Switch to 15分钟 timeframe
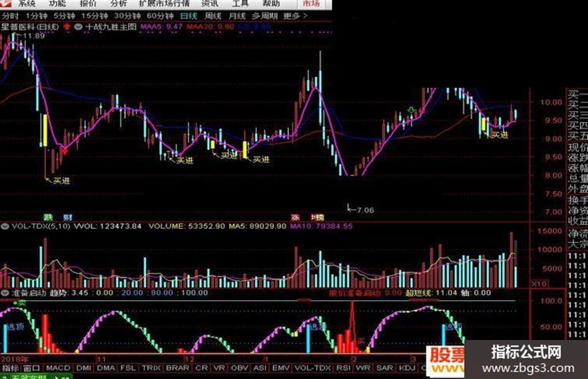Viewport: 588px width, 379px height. tap(95, 16)
